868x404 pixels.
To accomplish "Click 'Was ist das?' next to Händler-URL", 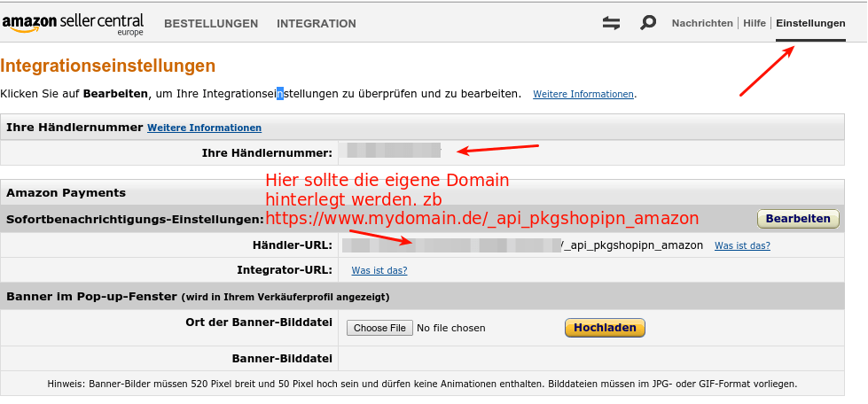I will click(x=742, y=245).
